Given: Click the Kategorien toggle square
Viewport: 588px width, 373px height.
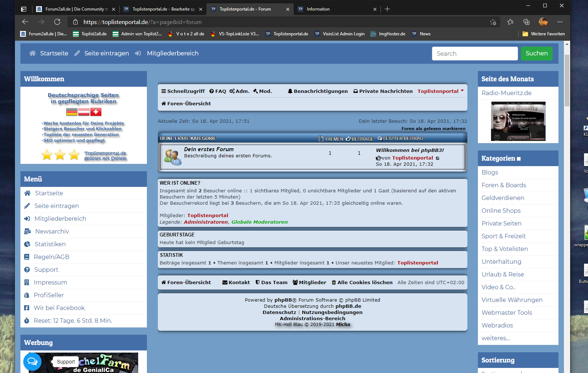Looking at the screenshot, I should [x=519, y=159].
